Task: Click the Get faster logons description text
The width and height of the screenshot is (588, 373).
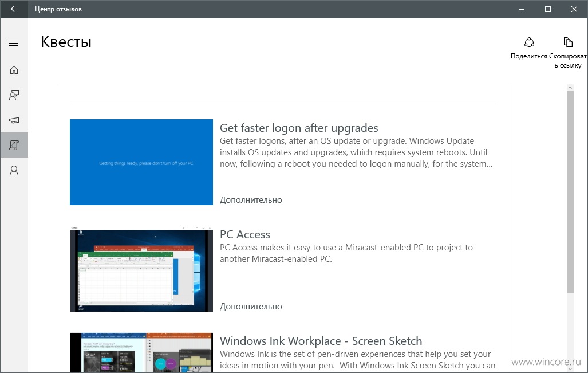Action: click(356, 152)
